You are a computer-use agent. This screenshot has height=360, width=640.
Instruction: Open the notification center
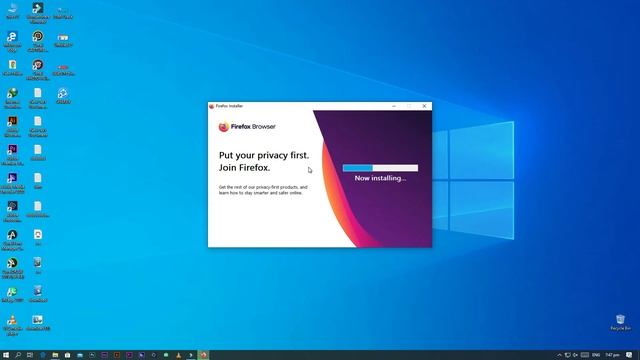[x=629, y=355]
